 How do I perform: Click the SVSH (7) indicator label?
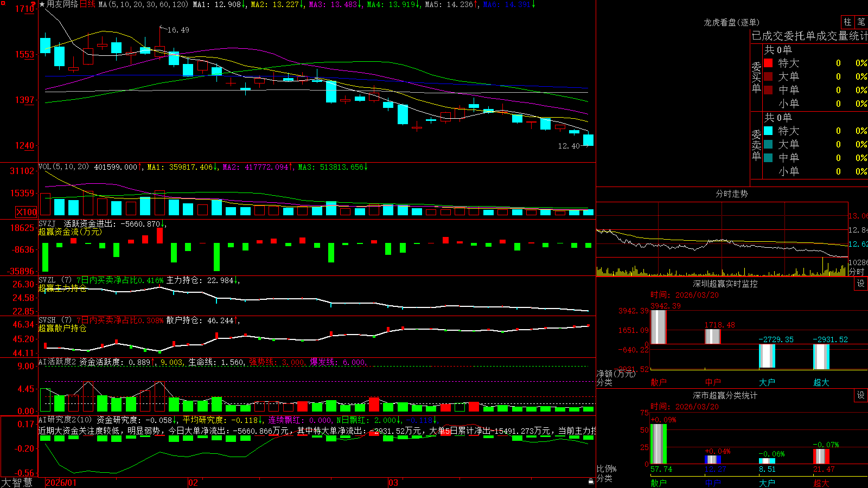click(55, 320)
